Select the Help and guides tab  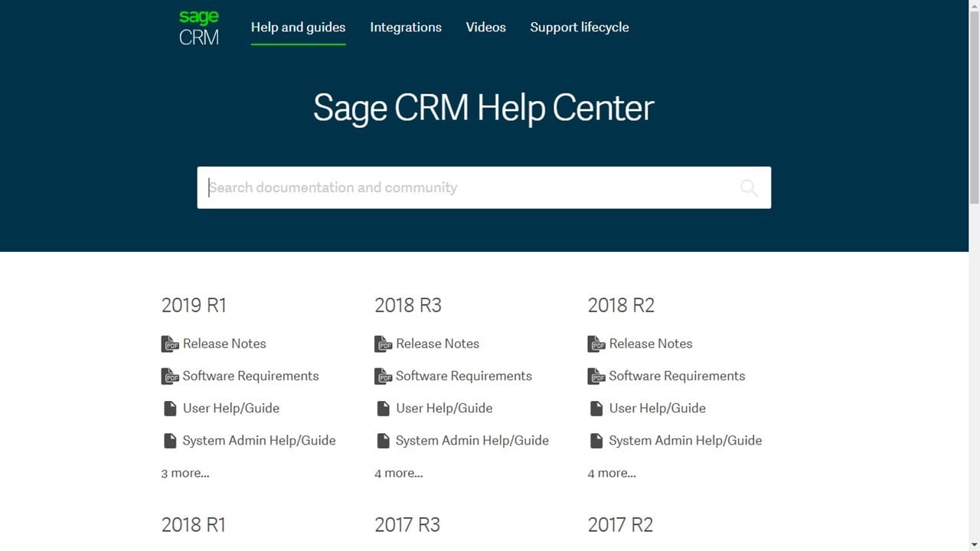click(x=298, y=28)
